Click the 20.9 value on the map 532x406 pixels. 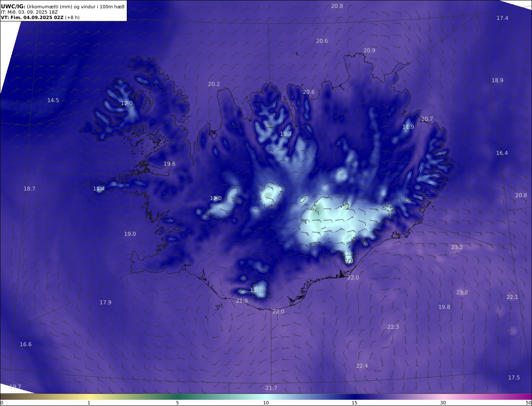click(x=369, y=50)
